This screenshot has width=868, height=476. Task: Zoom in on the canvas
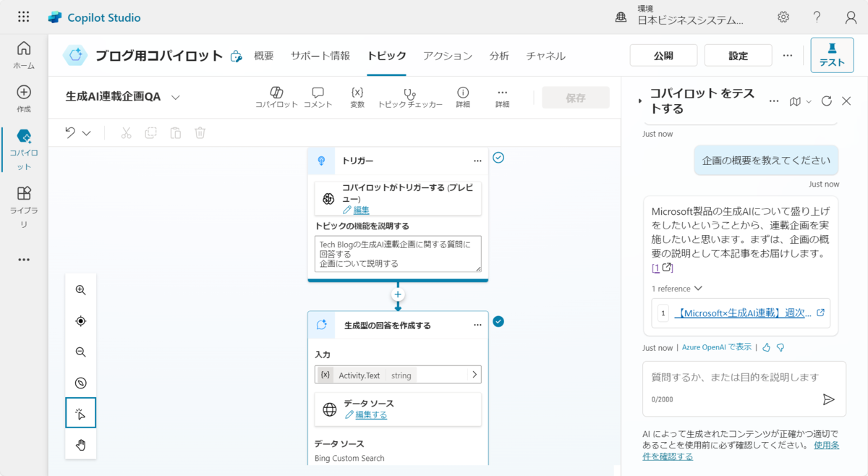pyautogui.click(x=81, y=290)
